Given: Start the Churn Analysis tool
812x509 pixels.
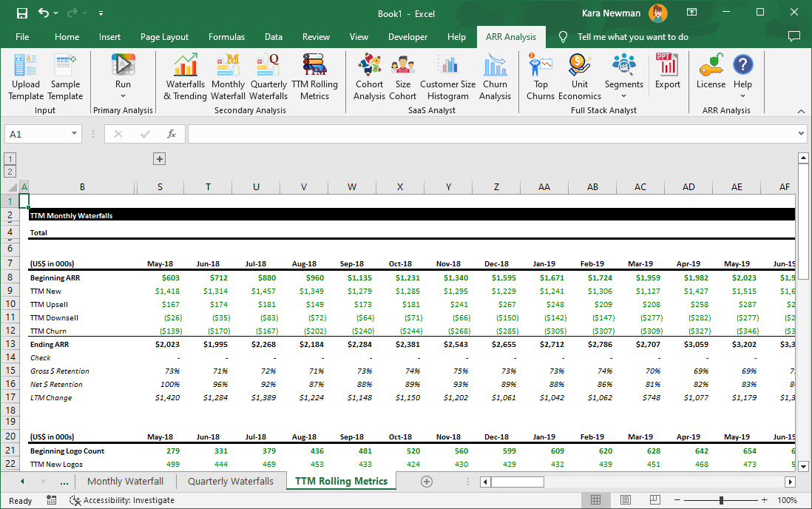Looking at the screenshot, I should tap(496, 74).
